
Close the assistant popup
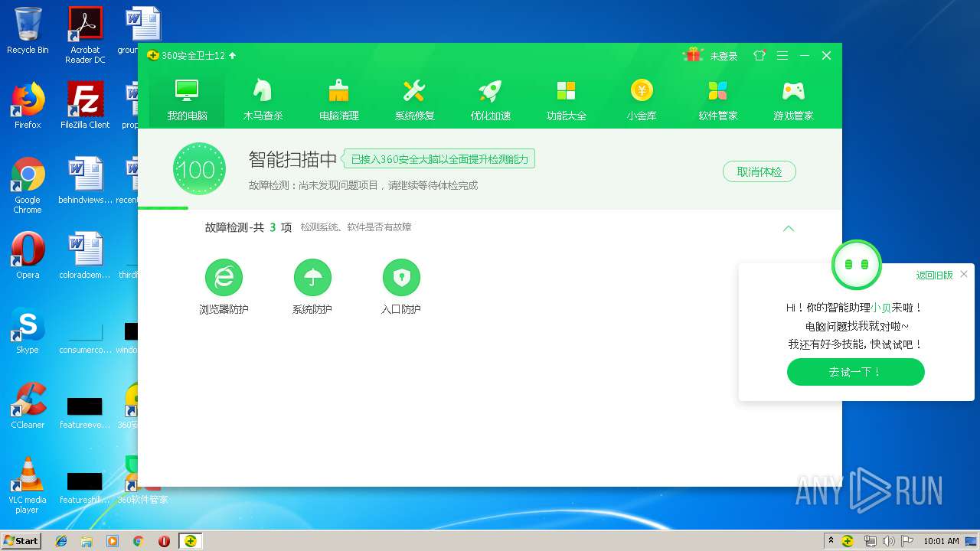point(964,274)
